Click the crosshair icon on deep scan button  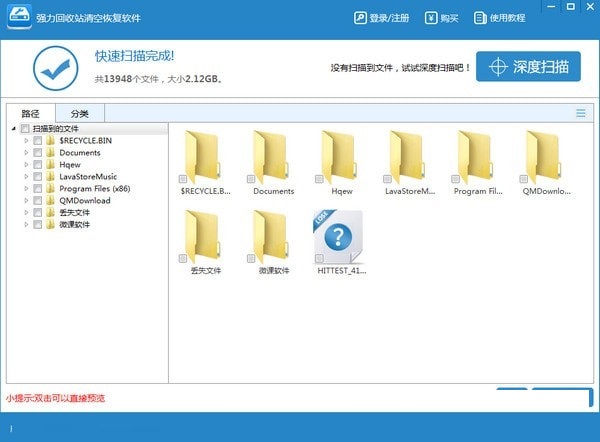498,67
